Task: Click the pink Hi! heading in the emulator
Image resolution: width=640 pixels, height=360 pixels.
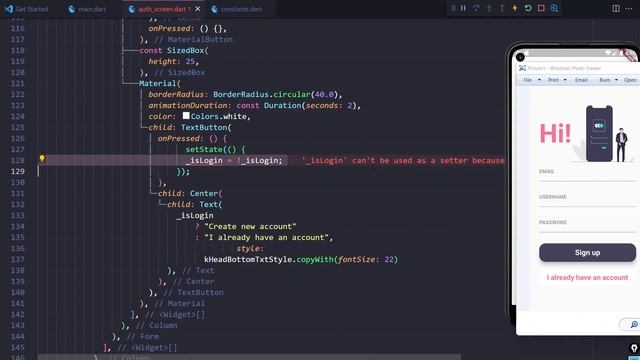Action: (555, 133)
